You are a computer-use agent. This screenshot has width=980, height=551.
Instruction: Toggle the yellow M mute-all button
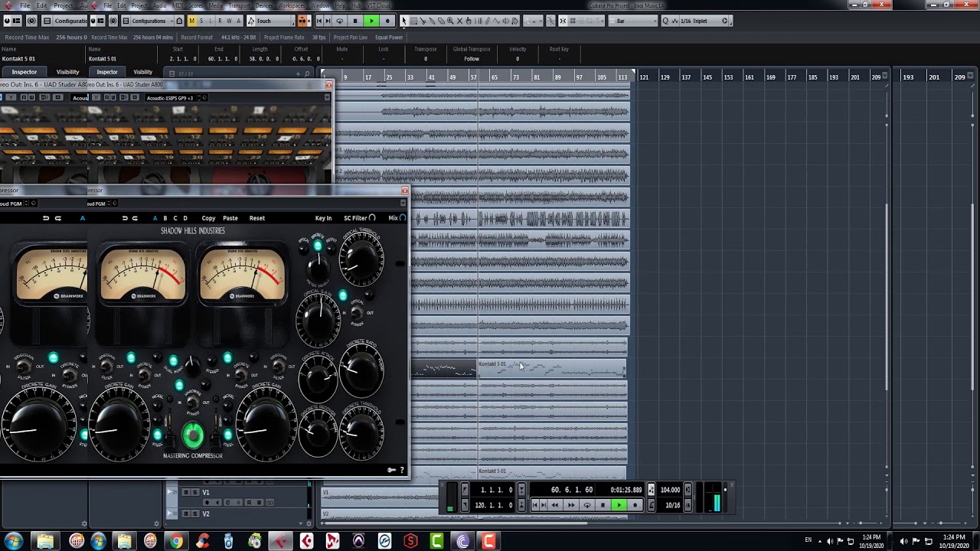click(192, 21)
